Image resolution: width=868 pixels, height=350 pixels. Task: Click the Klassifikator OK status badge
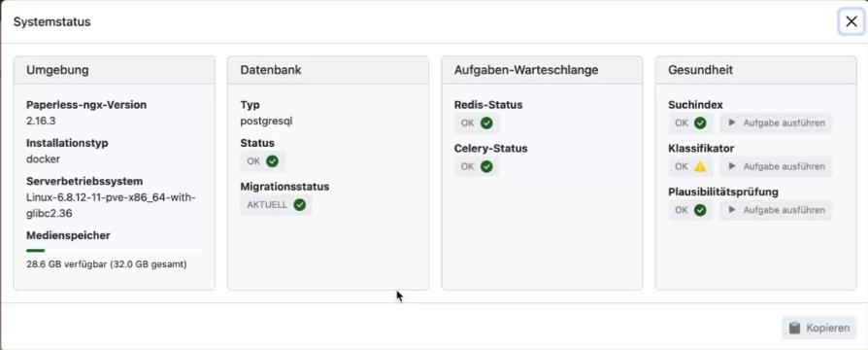(690, 166)
